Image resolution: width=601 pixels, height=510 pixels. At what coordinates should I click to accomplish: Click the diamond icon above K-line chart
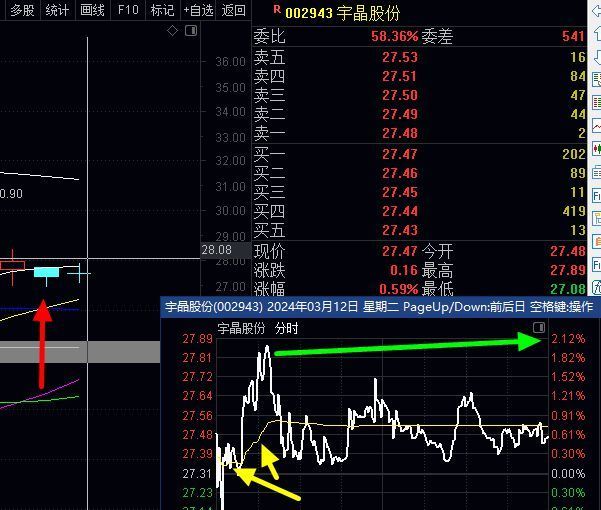tap(172, 31)
